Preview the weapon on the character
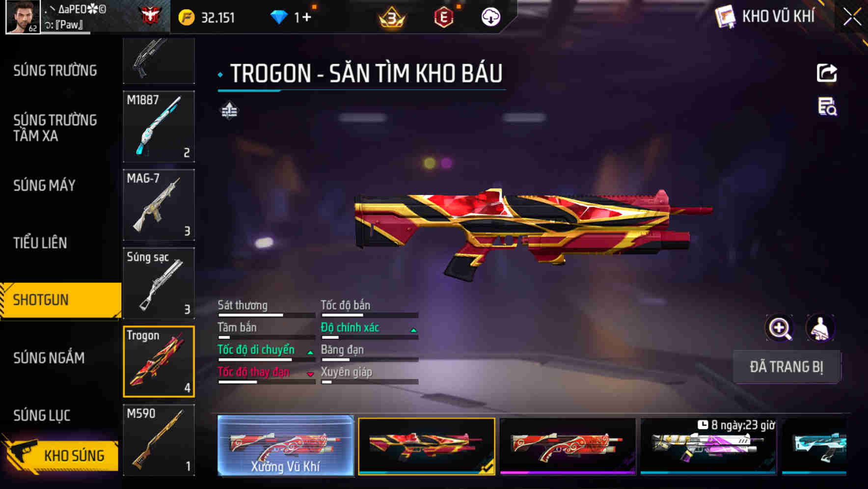Image resolution: width=868 pixels, height=489 pixels. (x=820, y=328)
